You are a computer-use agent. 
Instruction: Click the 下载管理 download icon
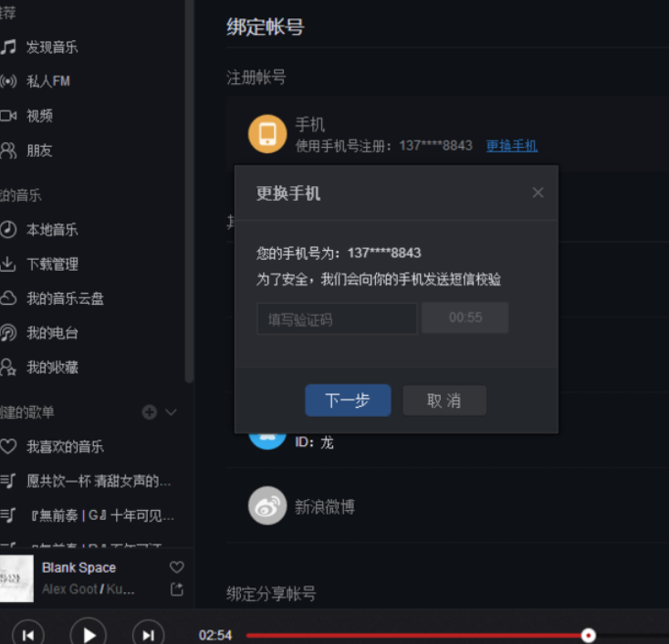click(x=8, y=264)
